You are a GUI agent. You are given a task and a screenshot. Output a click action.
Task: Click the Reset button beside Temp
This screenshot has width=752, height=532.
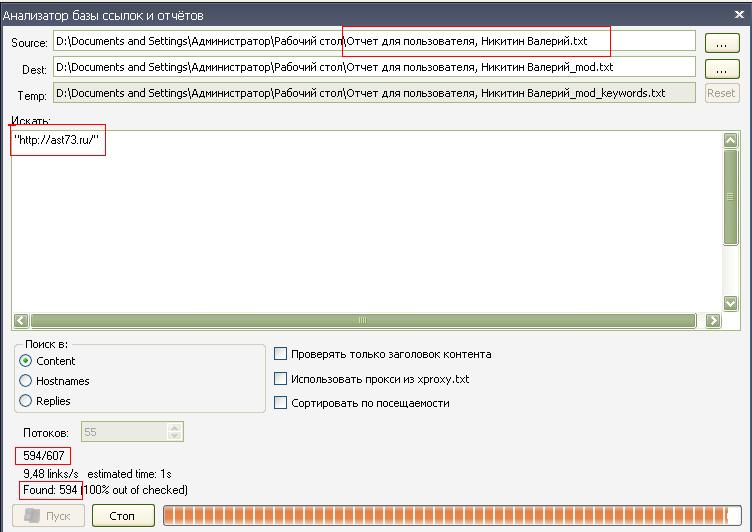[721, 93]
